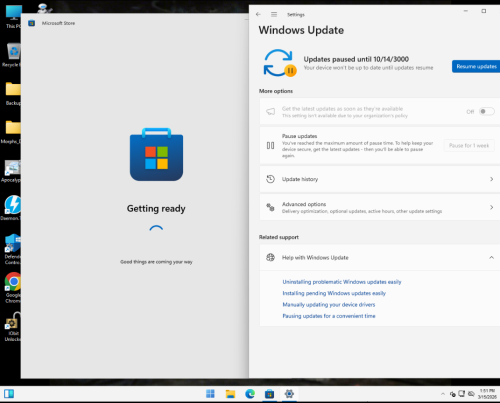Screen dimensions: 500x403
Task: Open File Explorer from the taskbar
Action: point(230,394)
